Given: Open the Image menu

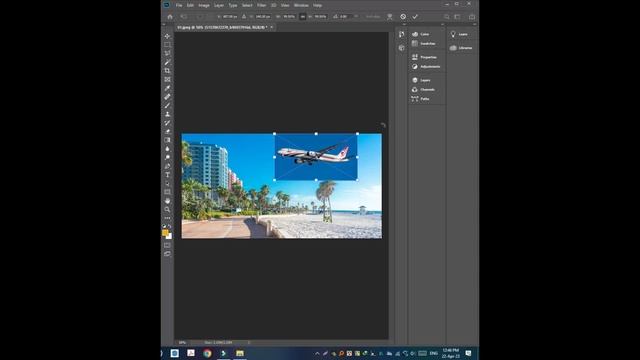Looking at the screenshot, I should [204, 5].
